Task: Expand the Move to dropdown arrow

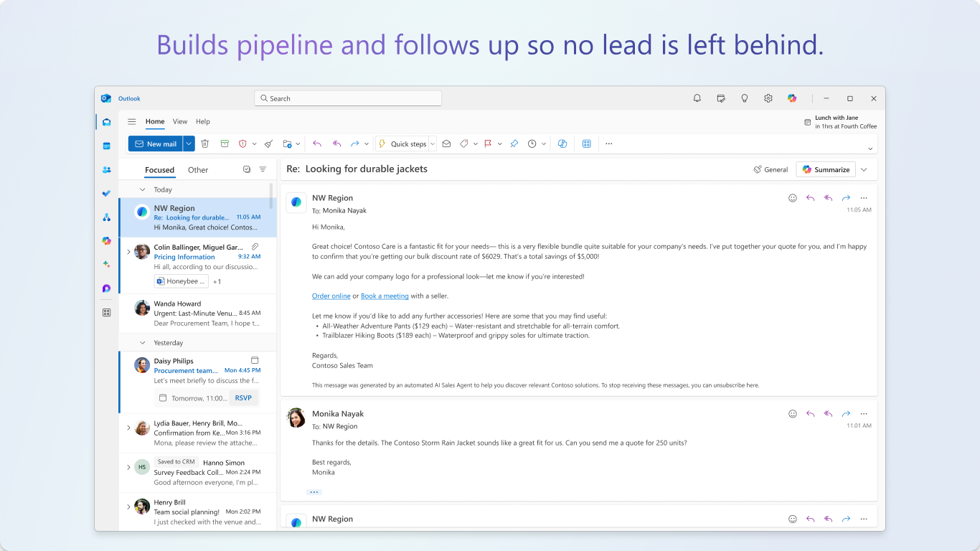Action: (298, 143)
